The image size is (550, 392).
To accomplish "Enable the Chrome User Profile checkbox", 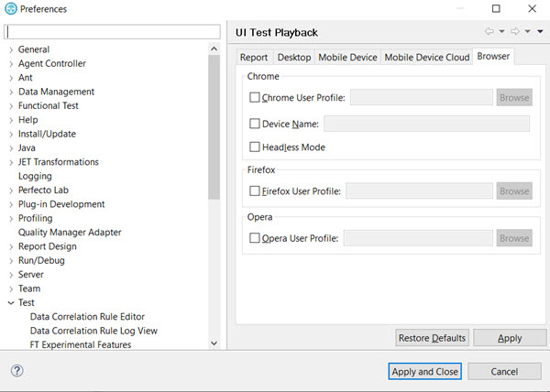I will [254, 97].
